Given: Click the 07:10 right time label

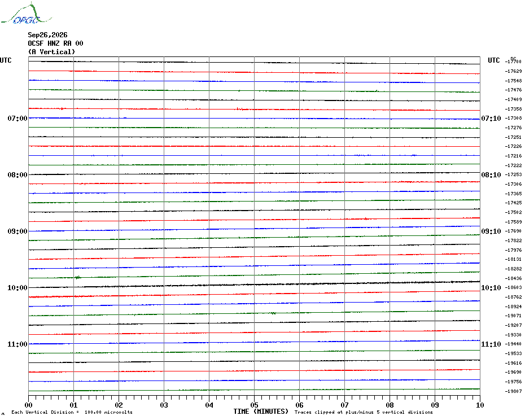Looking at the screenshot, I should (491, 118).
